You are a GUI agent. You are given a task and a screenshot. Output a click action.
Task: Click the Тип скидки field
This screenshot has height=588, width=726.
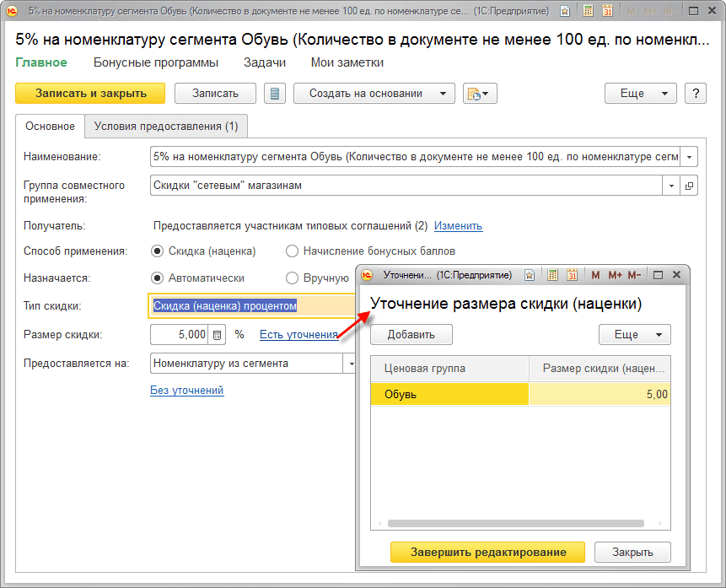pyautogui.click(x=252, y=306)
